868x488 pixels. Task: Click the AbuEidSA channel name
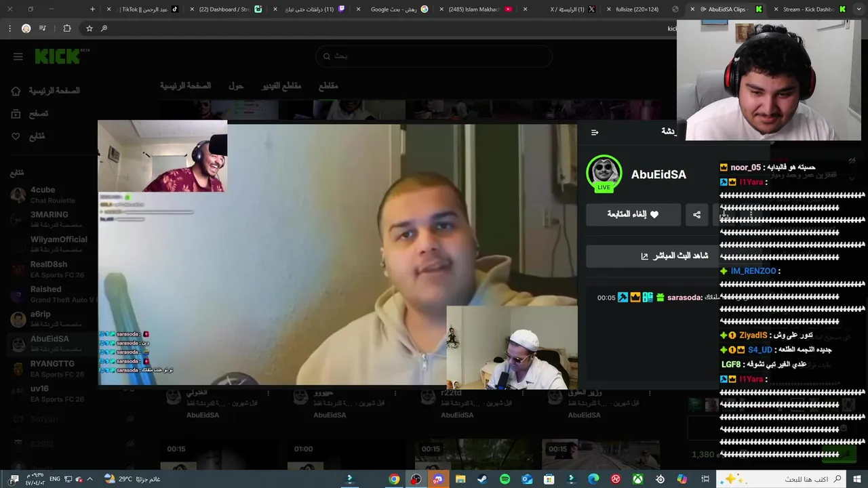(x=658, y=174)
